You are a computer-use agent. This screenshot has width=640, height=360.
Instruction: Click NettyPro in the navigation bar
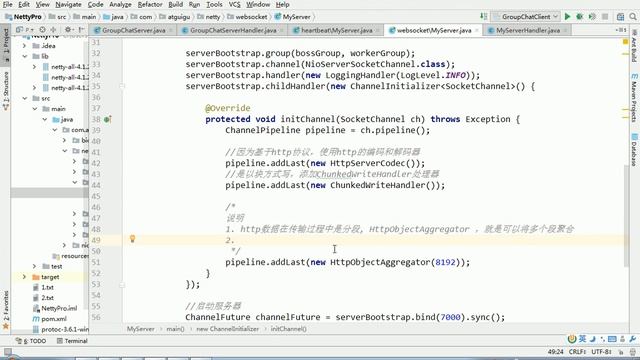[x=23, y=17]
